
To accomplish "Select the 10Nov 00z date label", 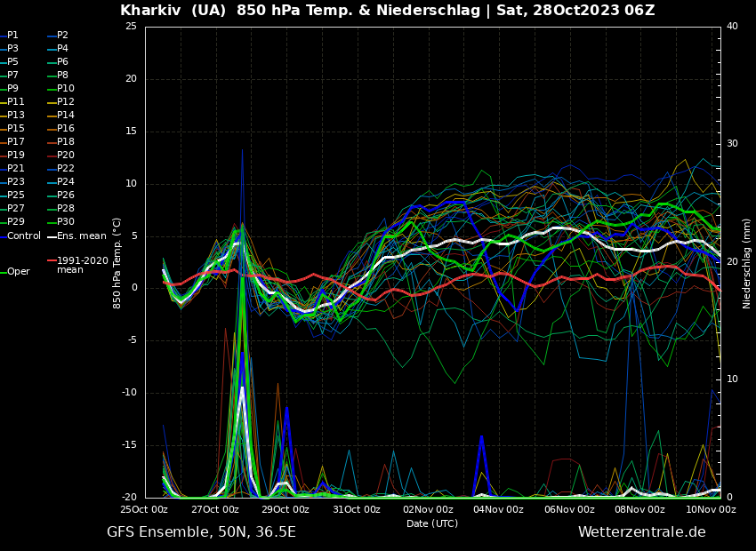I will [x=711, y=510].
